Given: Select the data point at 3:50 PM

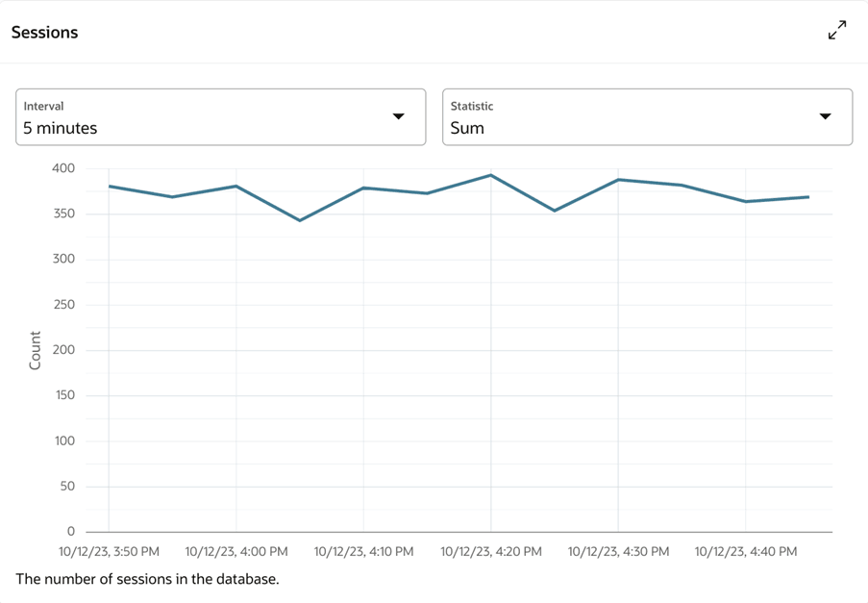Looking at the screenshot, I should (x=109, y=186).
